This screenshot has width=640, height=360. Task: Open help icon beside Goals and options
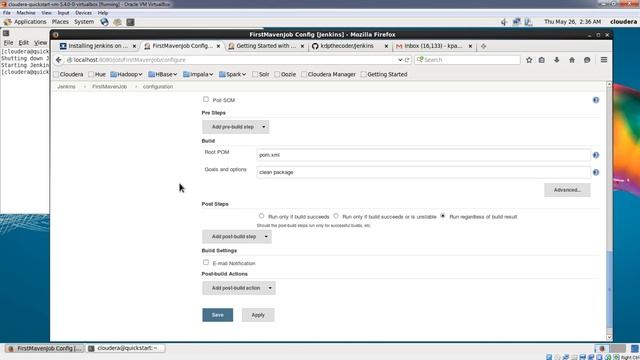pyautogui.click(x=596, y=172)
